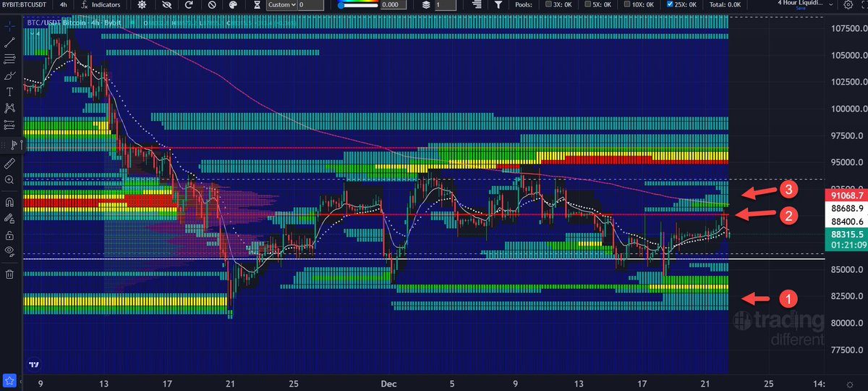Viewport: 868px width, 391px height.
Task: Toggle heatmap visibility with the crossed eye icon
Action: (x=168, y=5)
